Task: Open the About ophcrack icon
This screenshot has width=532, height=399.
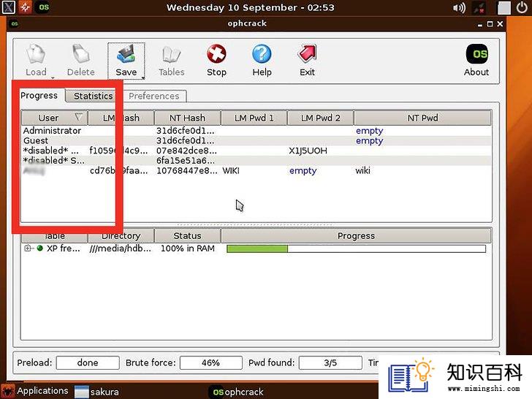Action: 476,61
